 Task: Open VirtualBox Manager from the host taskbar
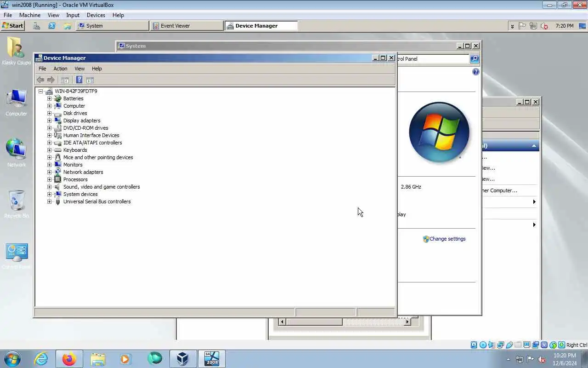(183, 359)
